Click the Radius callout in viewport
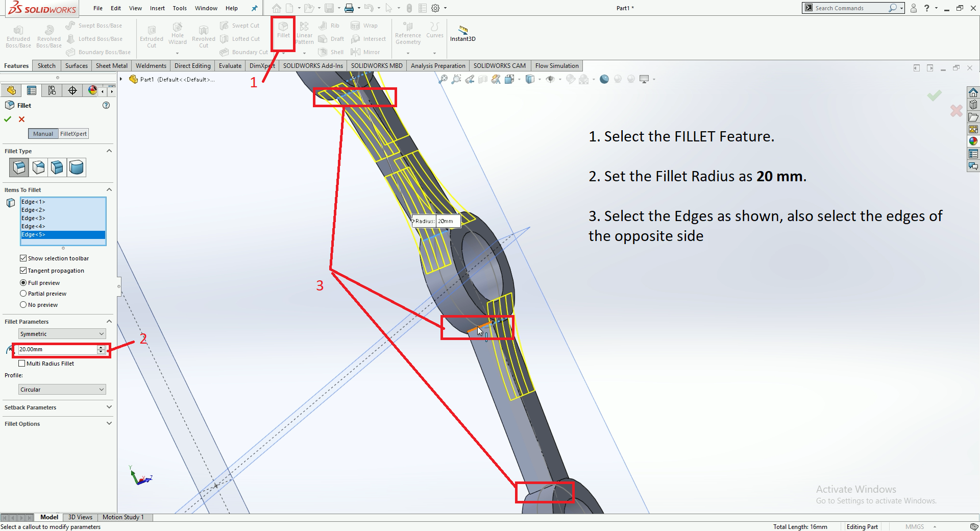This screenshot has height=531, width=980. [435, 221]
